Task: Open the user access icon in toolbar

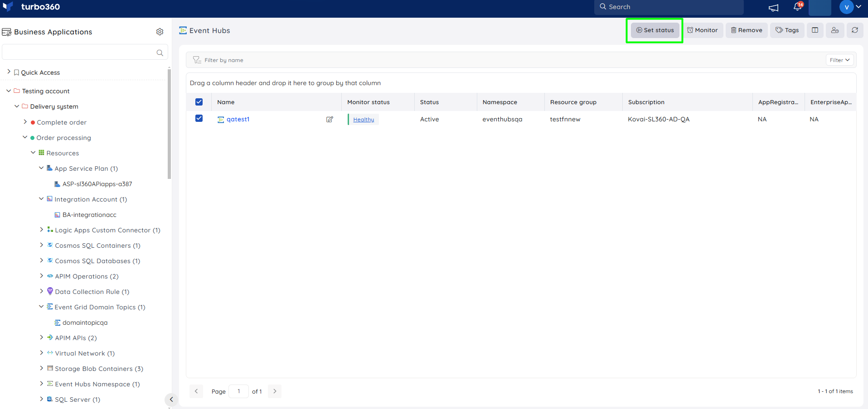Action: coord(835,30)
